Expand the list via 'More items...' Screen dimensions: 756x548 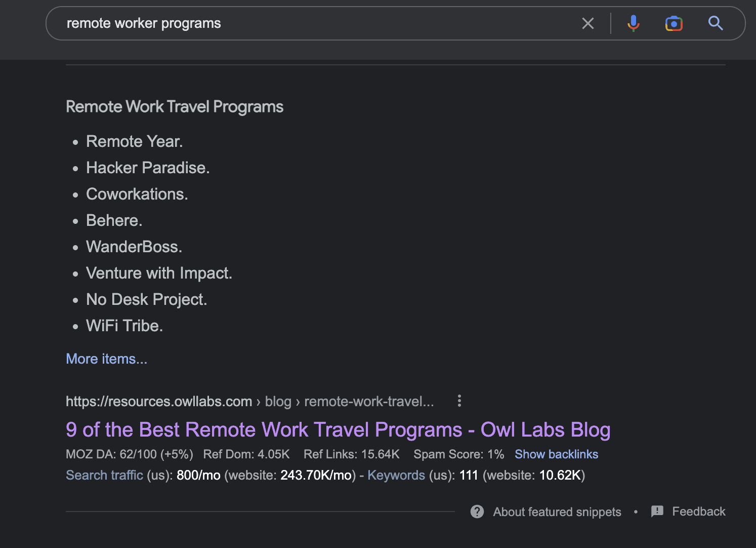[106, 359]
